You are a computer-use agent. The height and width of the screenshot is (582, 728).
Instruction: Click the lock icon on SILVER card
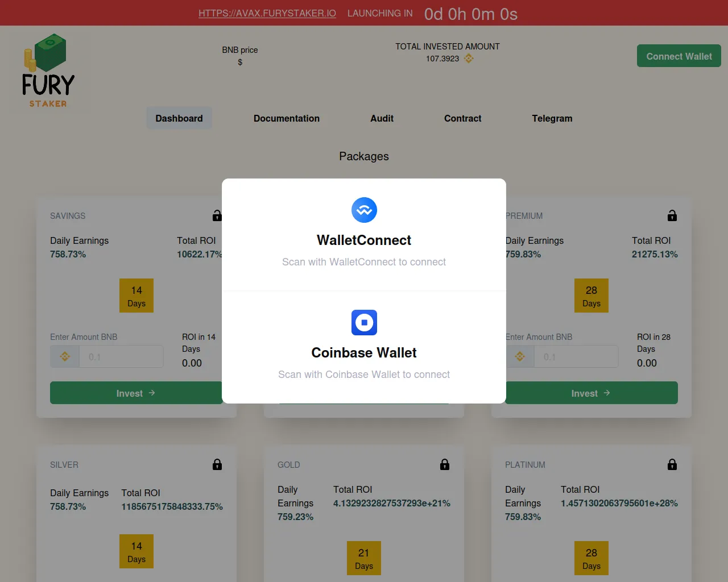[x=217, y=464]
